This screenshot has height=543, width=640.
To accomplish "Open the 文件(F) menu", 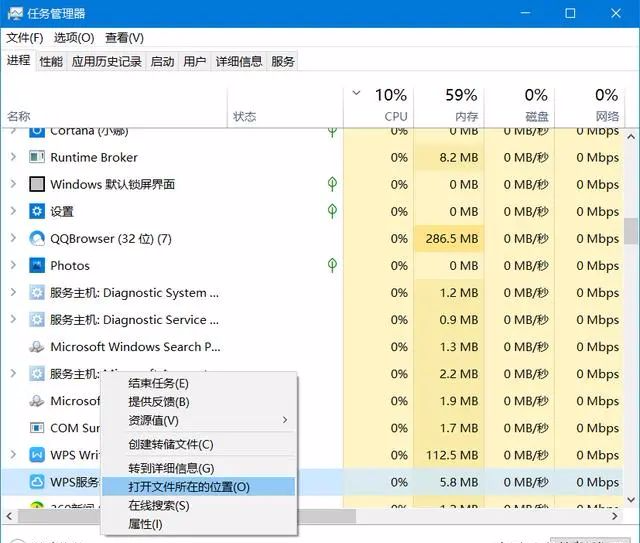I will [24, 38].
